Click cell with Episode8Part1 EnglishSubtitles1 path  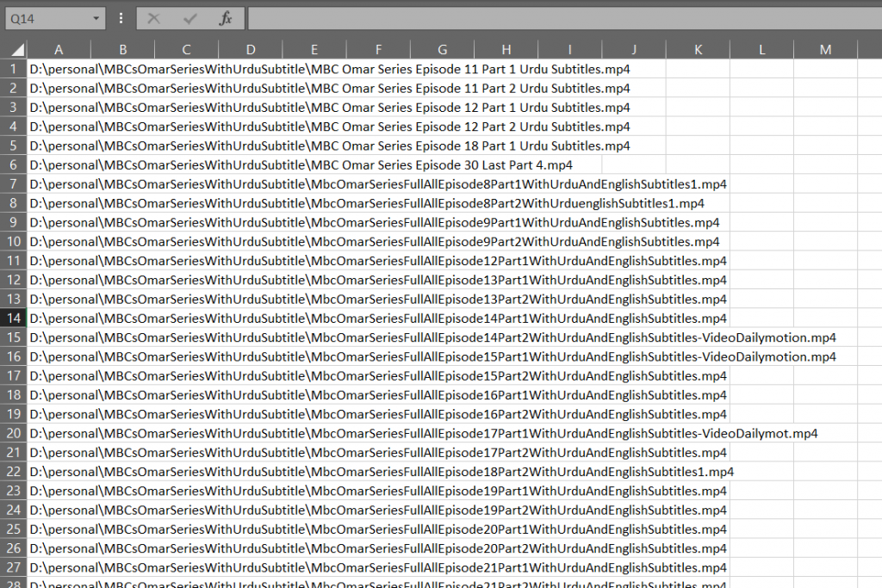[378, 184]
